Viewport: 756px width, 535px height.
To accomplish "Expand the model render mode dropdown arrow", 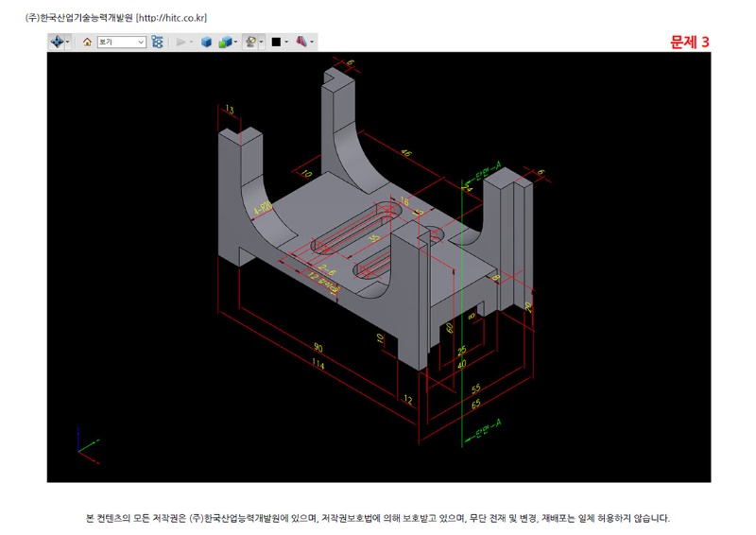I will [235, 42].
